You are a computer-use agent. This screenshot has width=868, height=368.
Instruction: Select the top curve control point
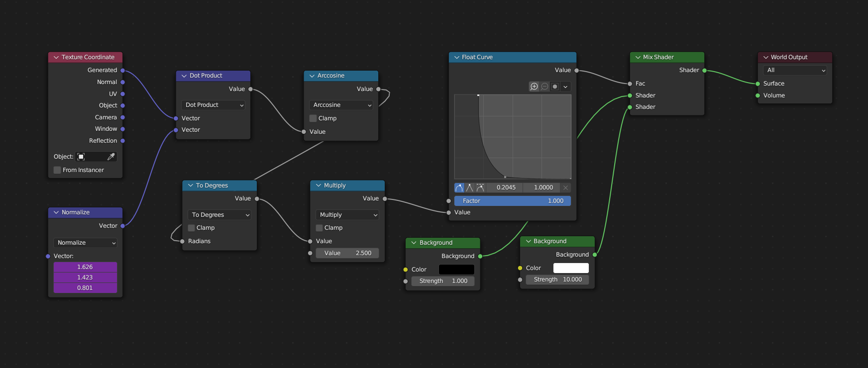click(478, 95)
